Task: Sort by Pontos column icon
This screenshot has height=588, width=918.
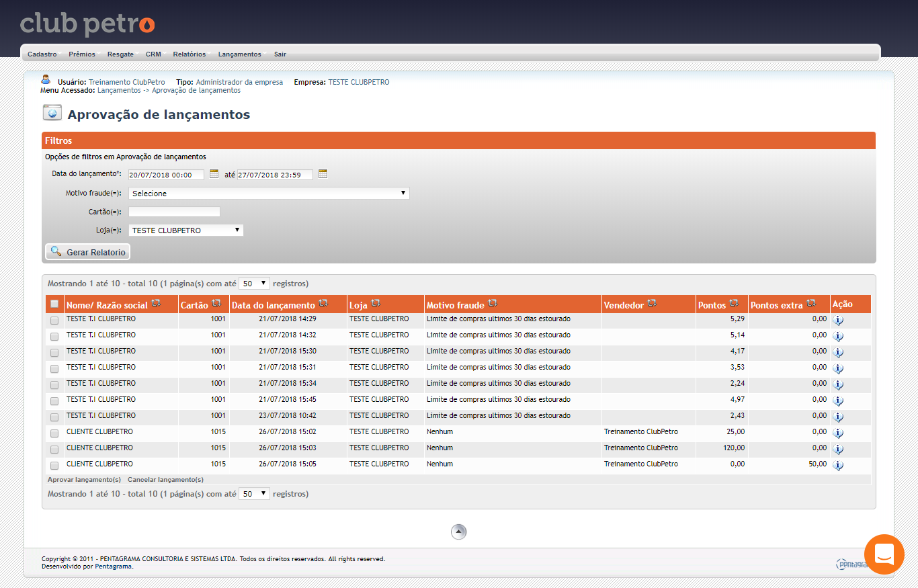Action: click(734, 304)
